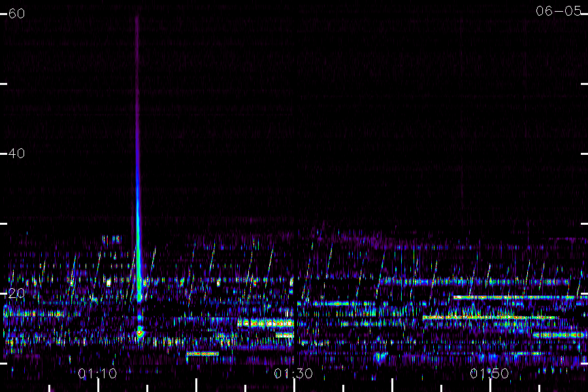Image resolution: width=588 pixels, height=392 pixels.
Task: Click the 40 label on frequency axis
Action: click(x=16, y=154)
